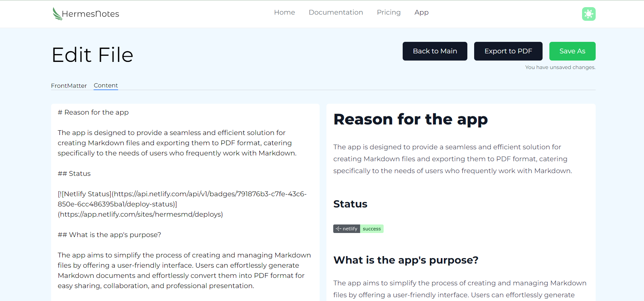Viewport: 644px width, 301px height.
Task: Toggle the light/dark theme sun icon
Action: (x=589, y=14)
